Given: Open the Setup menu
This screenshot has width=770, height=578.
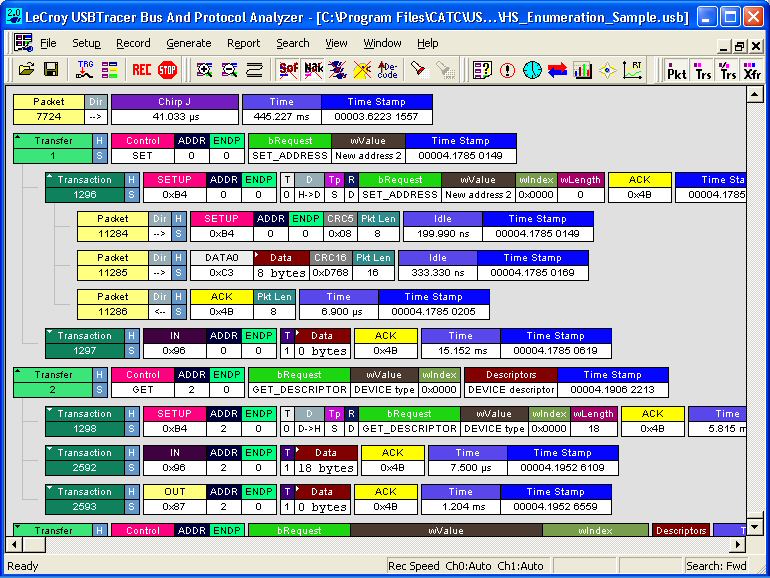Looking at the screenshot, I should (x=86, y=43).
